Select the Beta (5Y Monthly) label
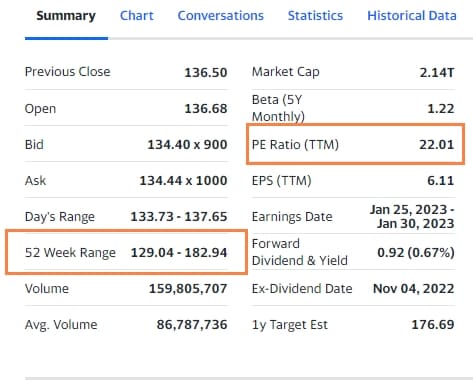 click(278, 108)
